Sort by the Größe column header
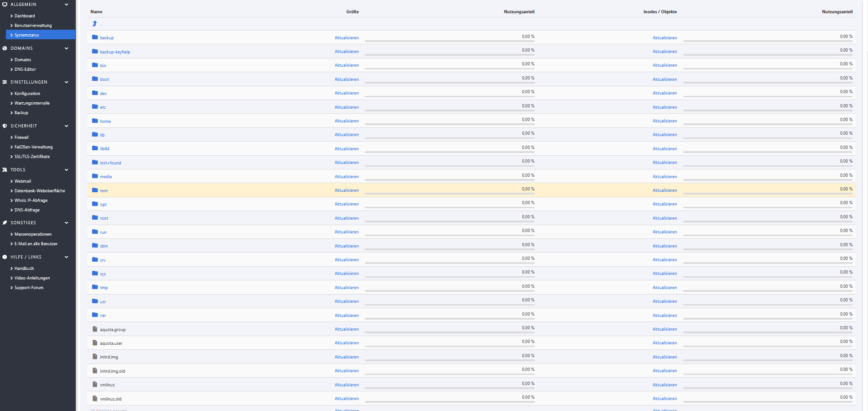The width and height of the screenshot is (868, 411). click(352, 12)
